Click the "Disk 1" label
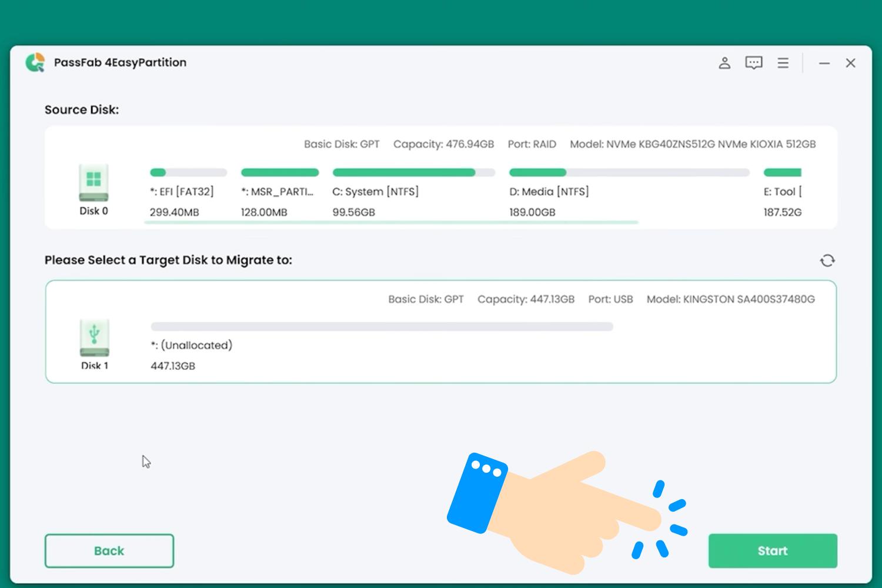Image resolution: width=882 pixels, height=588 pixels. tap(95, 366)
